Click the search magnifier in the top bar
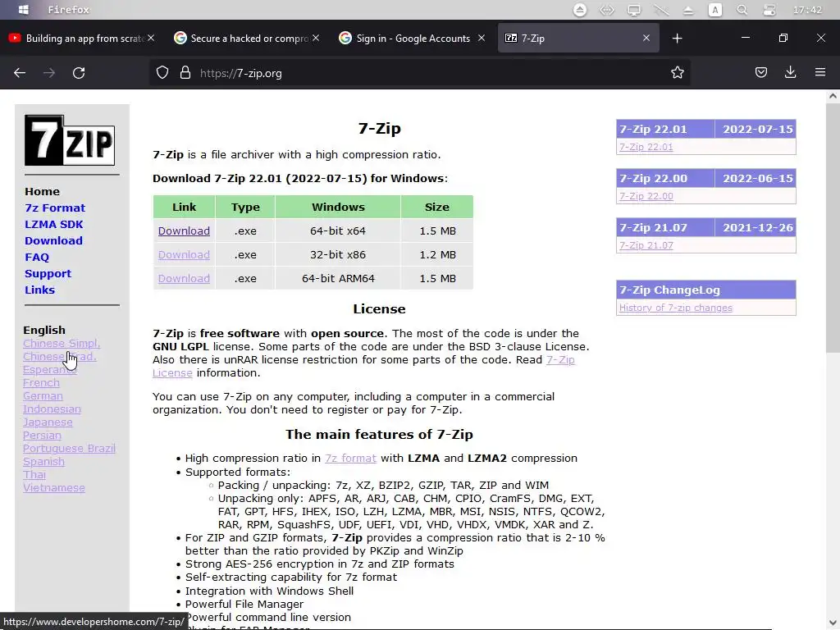This screenshot has height=630, width=840. click(742, 10)
